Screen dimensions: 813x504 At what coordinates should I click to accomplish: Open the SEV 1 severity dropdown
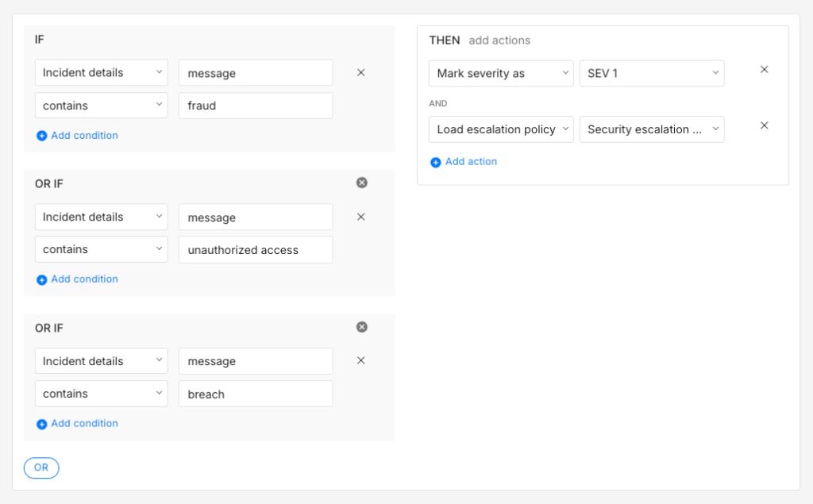(652, 73)
